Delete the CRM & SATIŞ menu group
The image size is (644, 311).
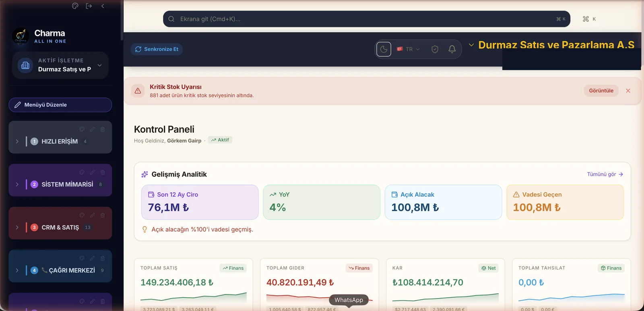pos(103,216)
